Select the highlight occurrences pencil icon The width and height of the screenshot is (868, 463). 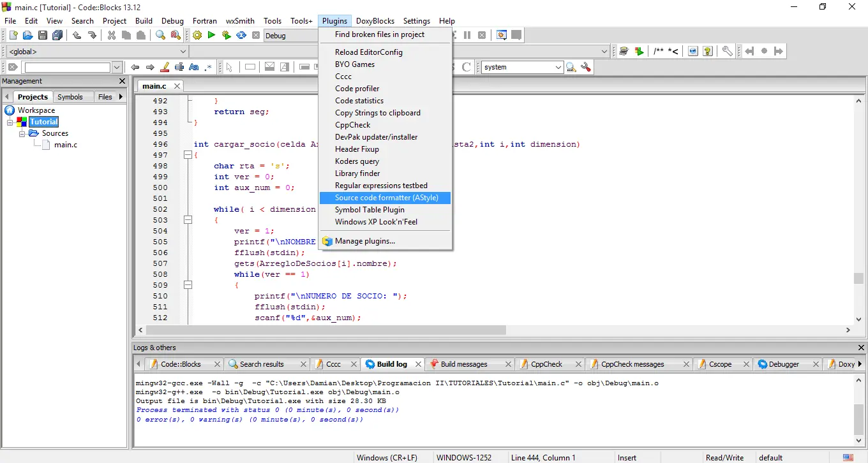tap(165, 67)
